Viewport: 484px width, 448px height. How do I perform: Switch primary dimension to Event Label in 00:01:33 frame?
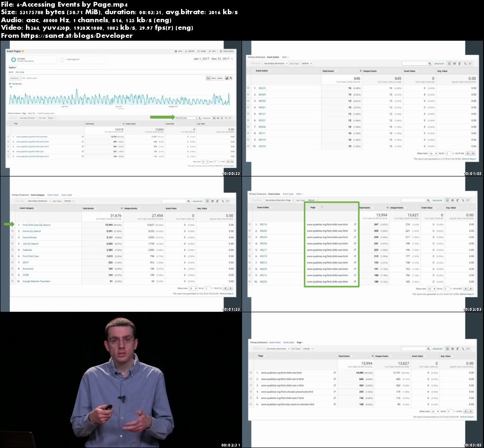[66, 195]
